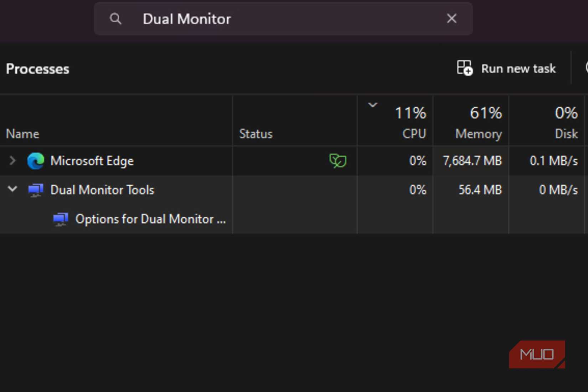The width and height of the screenshot is (588, 392).
Task: Sort processes by the Name column
Action: pyautogui.click(x=22, y=134)
